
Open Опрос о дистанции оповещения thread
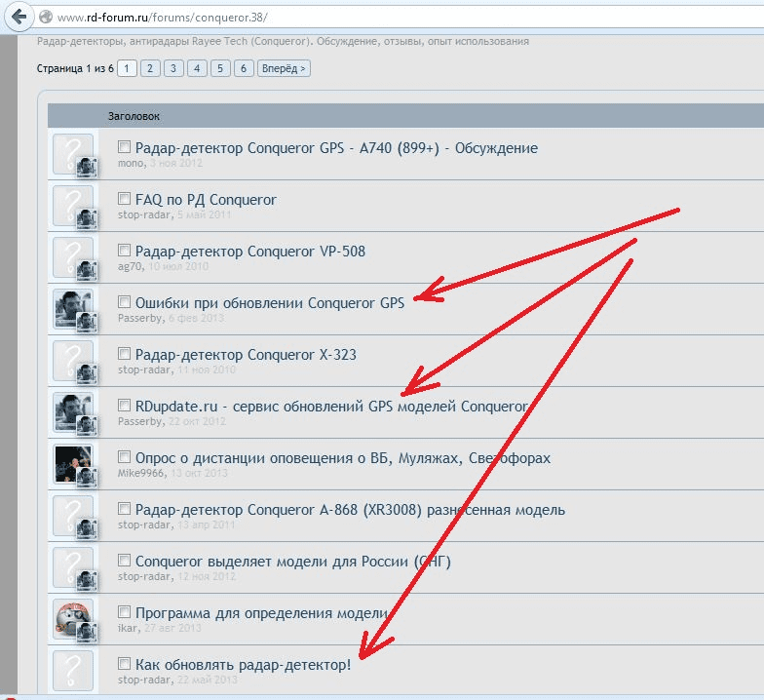(343, 458)
